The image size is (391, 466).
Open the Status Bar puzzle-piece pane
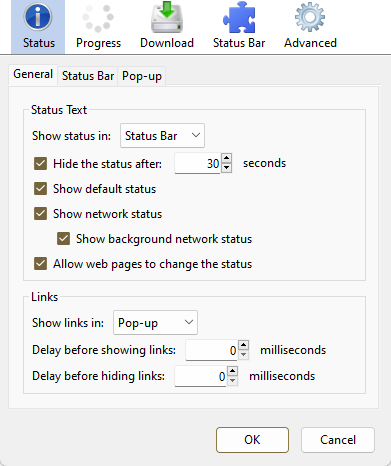[239, 27]
